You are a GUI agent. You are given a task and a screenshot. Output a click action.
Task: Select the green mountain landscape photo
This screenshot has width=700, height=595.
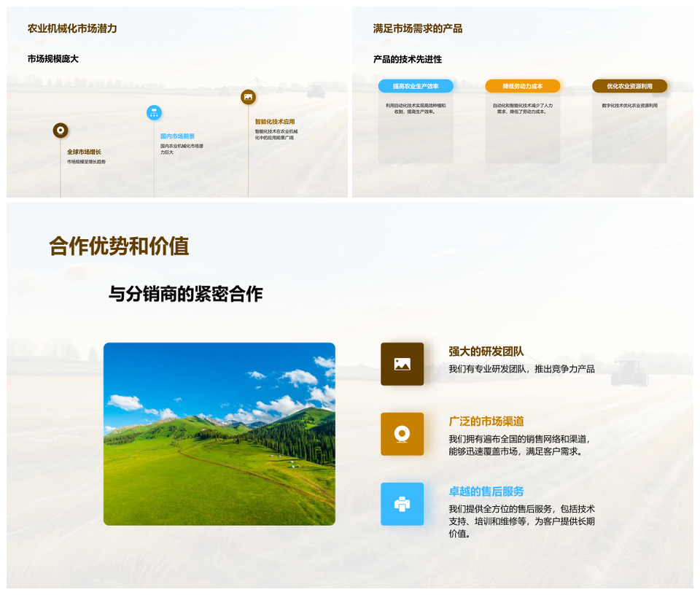tap(219, 434)
